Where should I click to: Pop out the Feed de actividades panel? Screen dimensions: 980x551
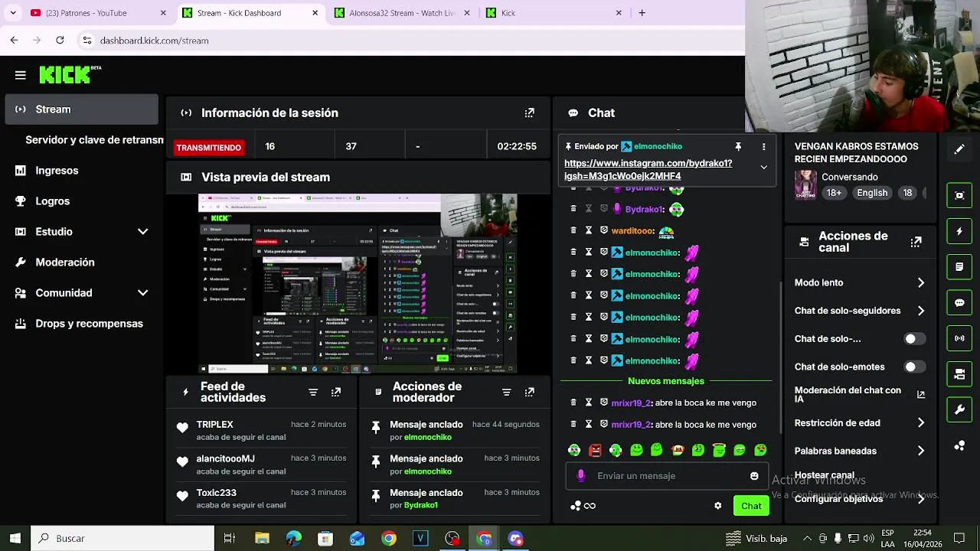tap(336, 392)
